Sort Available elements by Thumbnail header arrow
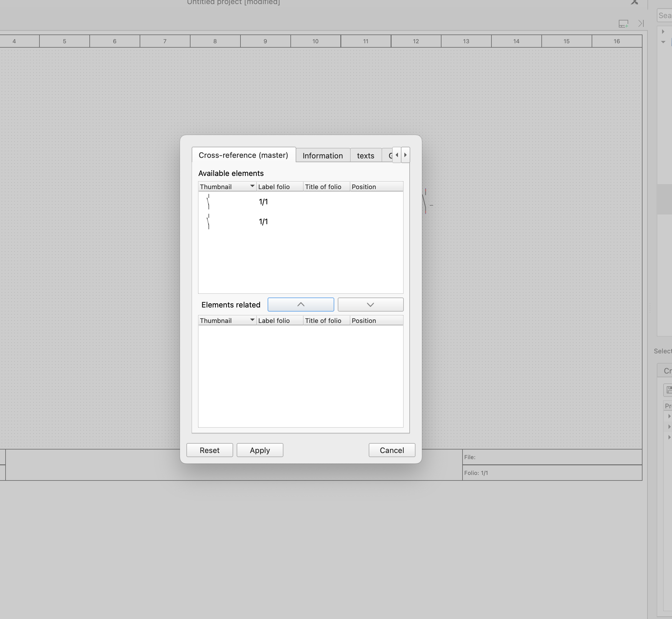 pos(252,186)
